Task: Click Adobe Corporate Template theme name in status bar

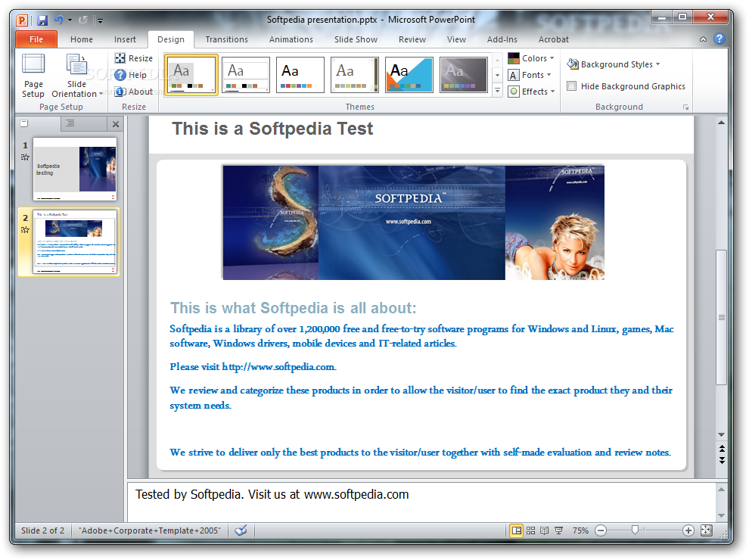Action: [150, 530]
